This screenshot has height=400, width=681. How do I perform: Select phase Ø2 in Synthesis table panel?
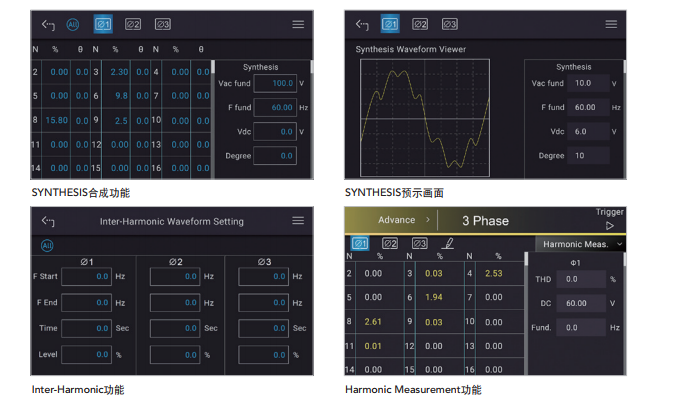pyautogui.click(x=133, y=24)
